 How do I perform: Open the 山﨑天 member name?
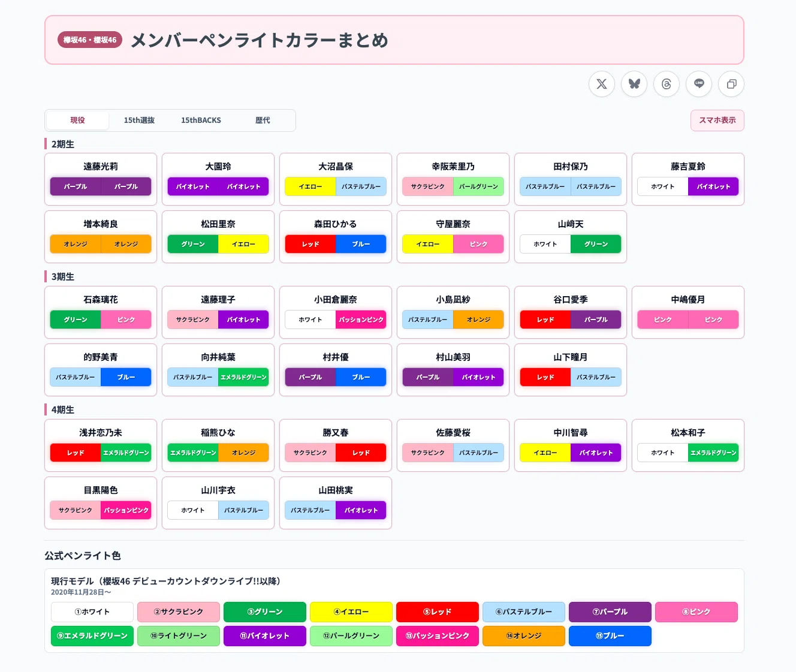[571, 224]
